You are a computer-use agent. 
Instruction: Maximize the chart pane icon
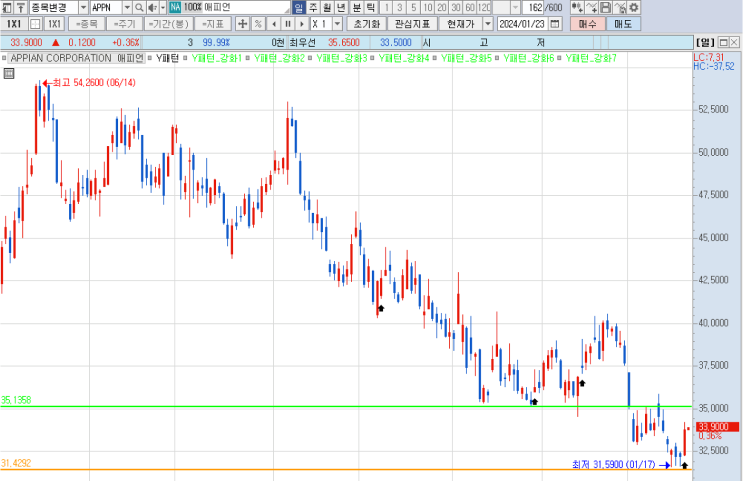point(724,43)
